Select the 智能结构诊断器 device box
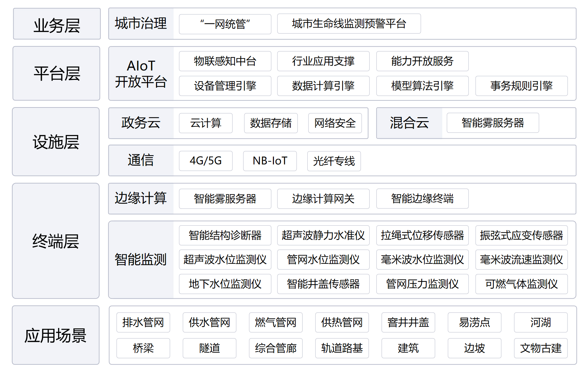Image resolution: width=588 pixels, height=378 pixels. [x=225, y=235]
